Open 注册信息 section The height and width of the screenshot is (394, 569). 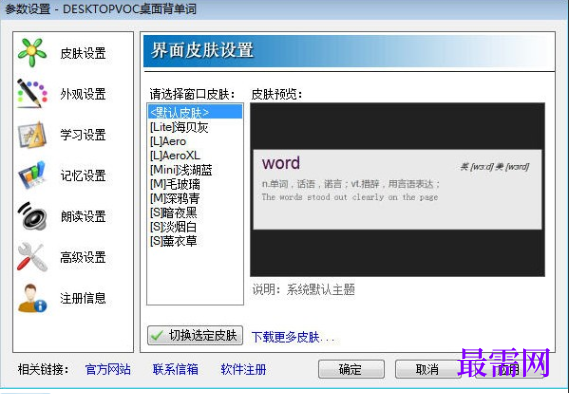83,298
